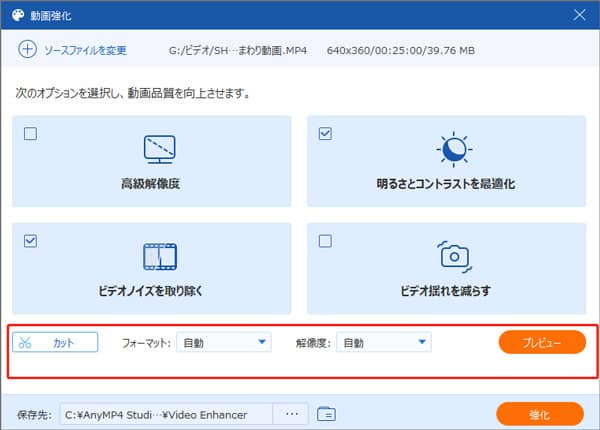The image size is (600, 430).
Task: Click the plus icon to change source file
Action: coord(26,50)
